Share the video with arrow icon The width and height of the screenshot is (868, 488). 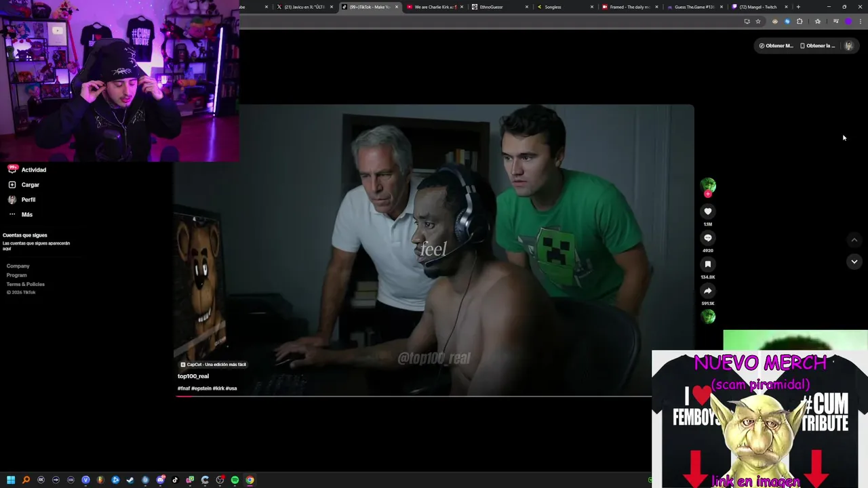(707, 291)
